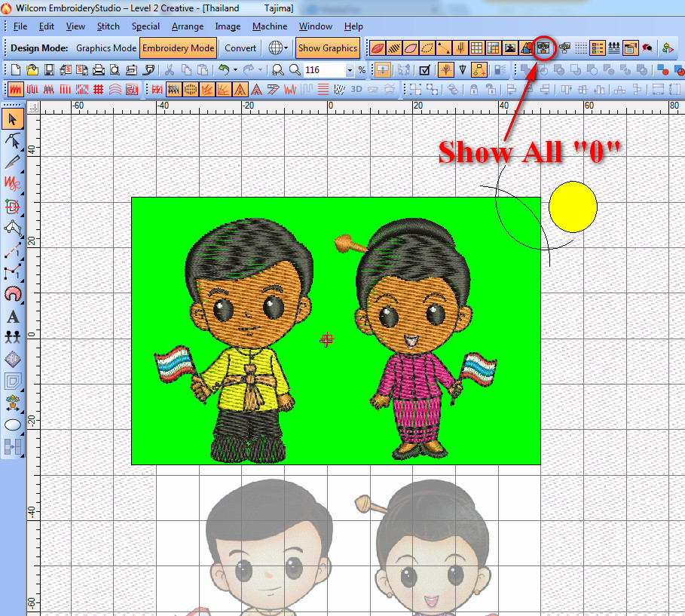The height and width of the screenshot is (616, 685).
Task: Click the Embroidery Mode button
Action: tap(179, 48)
